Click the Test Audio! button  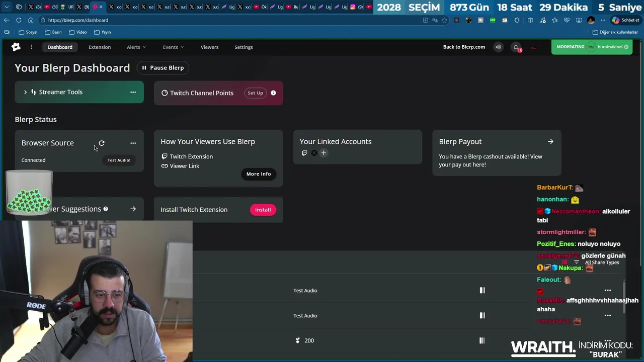point(119,160)
